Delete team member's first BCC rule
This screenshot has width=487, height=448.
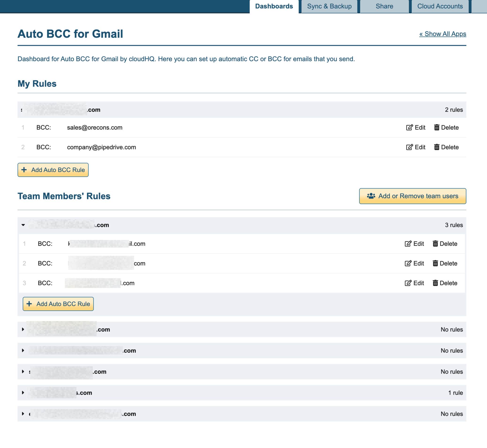tap(445, 244)
